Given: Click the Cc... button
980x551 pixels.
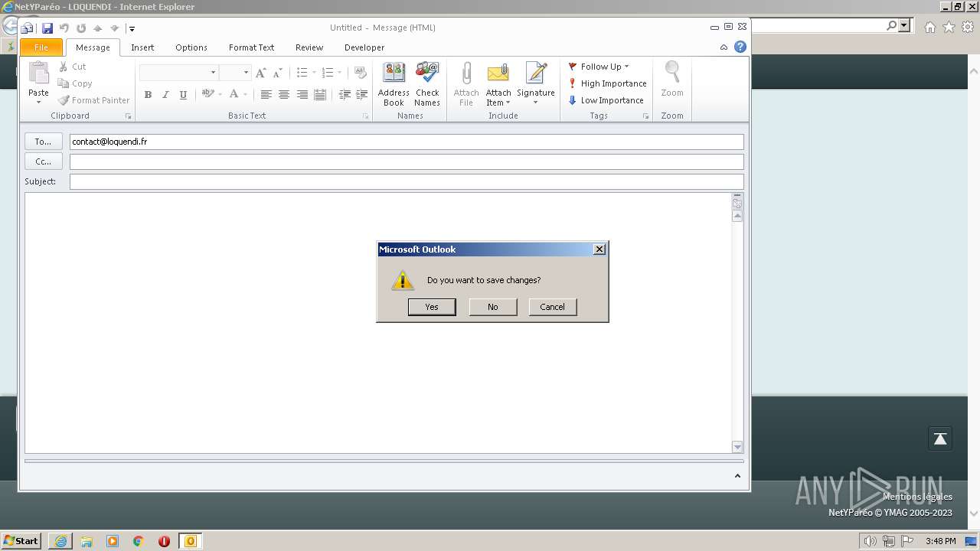Looking at the screenshot, I should point(43,161).
